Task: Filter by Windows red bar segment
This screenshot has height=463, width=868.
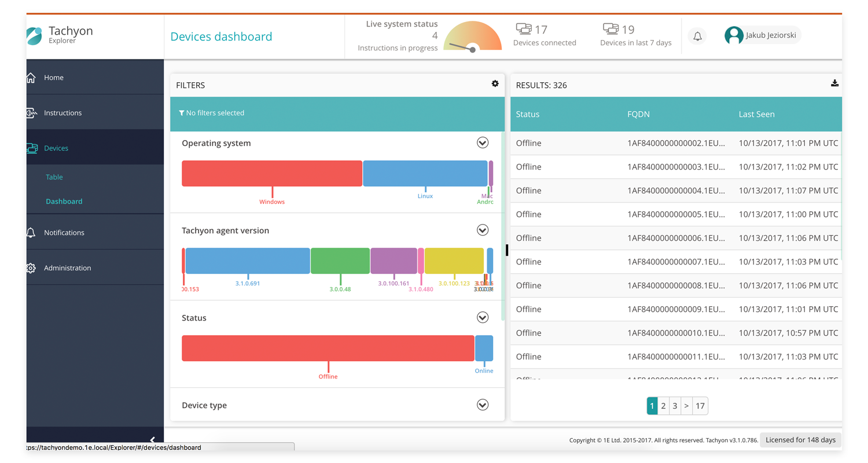Action: click(272, 174)
